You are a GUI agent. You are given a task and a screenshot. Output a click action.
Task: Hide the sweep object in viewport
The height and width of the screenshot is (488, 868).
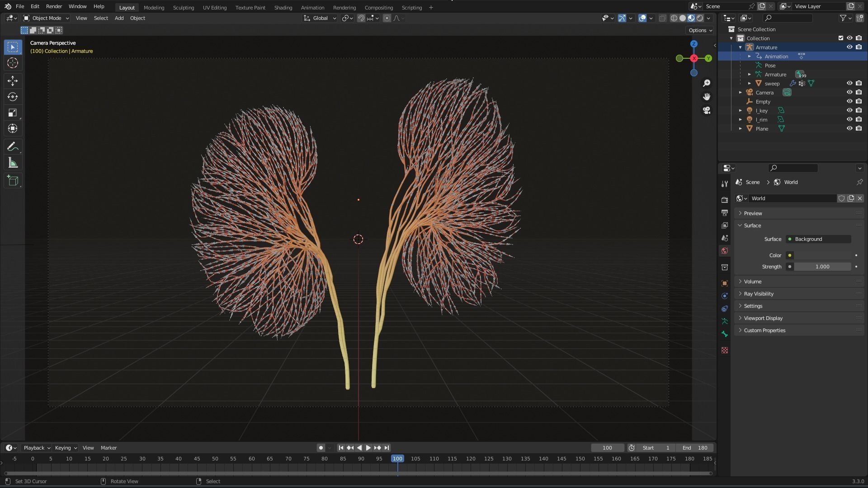click(849, 83)
